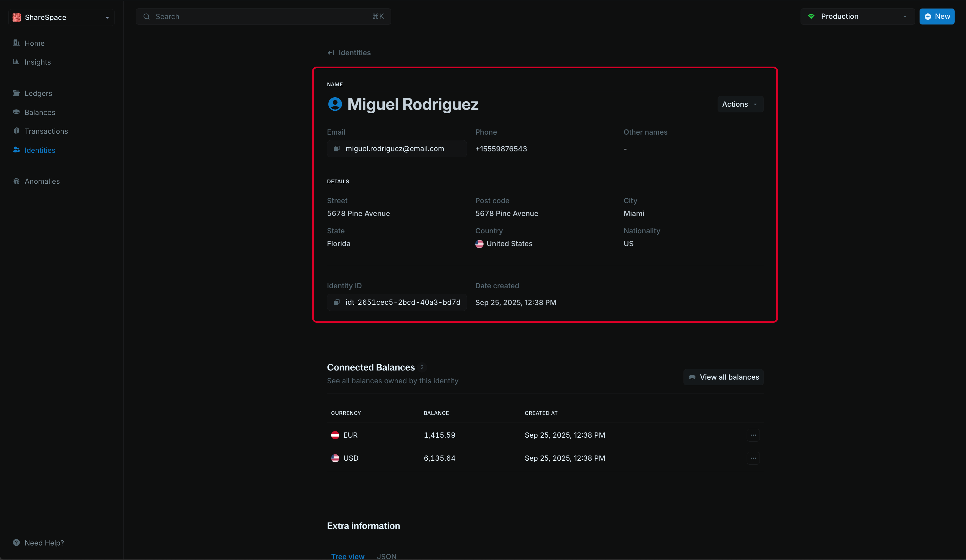Viewport: 966px width, 560px height.
Task: Copy the Identity ID via its copy icon
Action: [337, 302]
